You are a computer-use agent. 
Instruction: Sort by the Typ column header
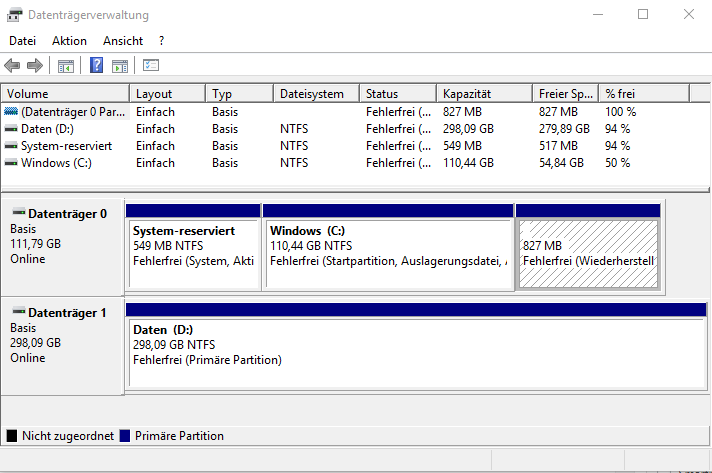240,94
